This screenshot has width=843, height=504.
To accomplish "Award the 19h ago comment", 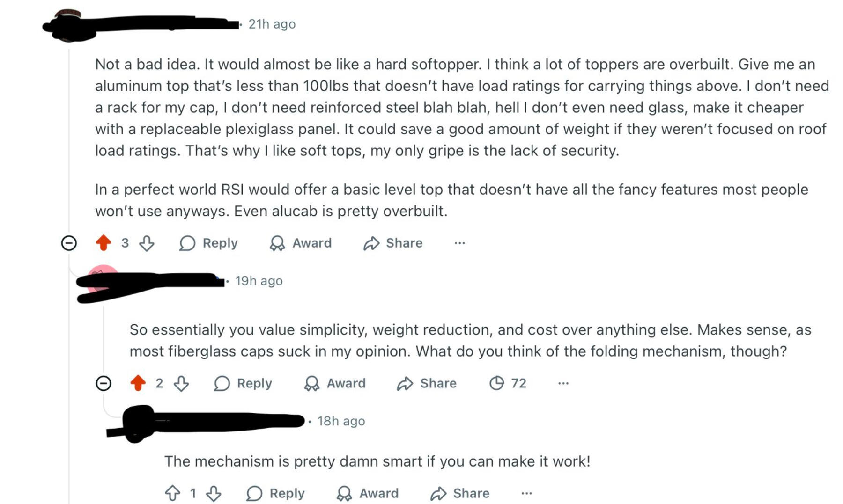I will pyautogui.click(x=335, y=383).
